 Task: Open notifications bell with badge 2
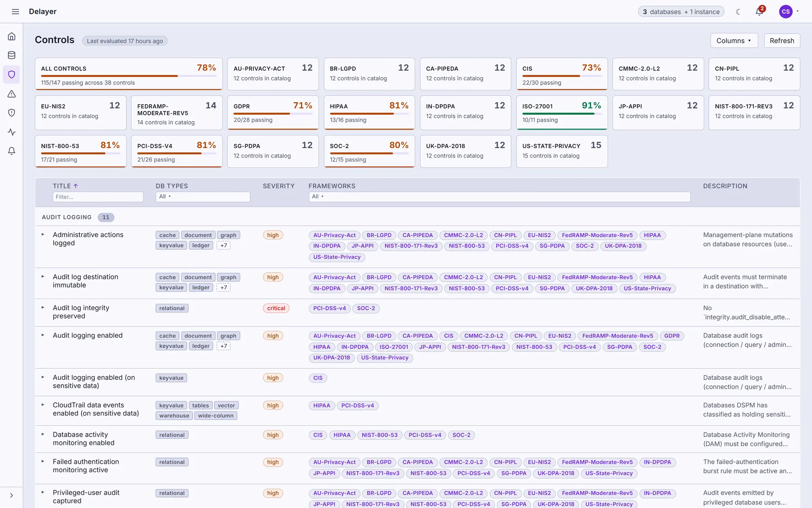click(x=760, y=11)
